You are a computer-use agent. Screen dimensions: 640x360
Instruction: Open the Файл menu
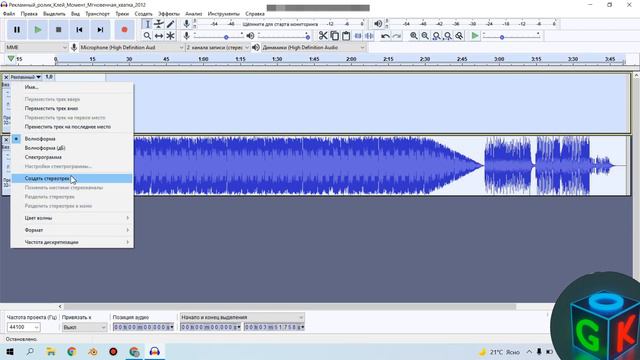point(9,13)
